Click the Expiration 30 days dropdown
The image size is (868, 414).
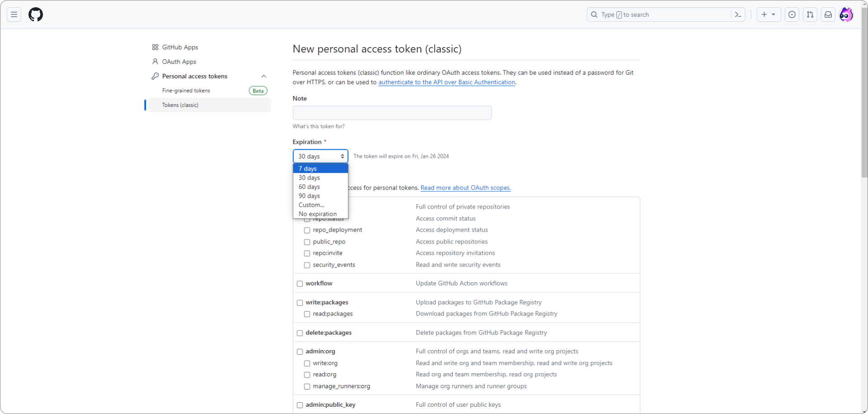(x=321, y=156)
